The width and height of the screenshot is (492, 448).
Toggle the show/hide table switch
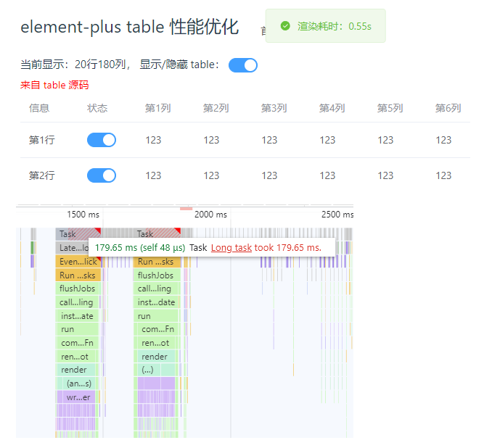pyautogui.click(x=243, y=65)
